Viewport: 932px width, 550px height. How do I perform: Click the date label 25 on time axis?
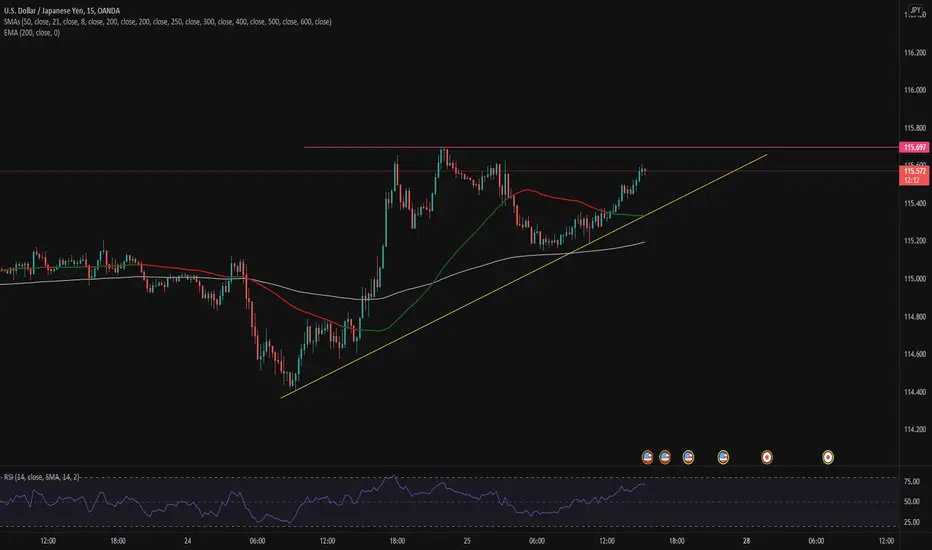[467, 541]
